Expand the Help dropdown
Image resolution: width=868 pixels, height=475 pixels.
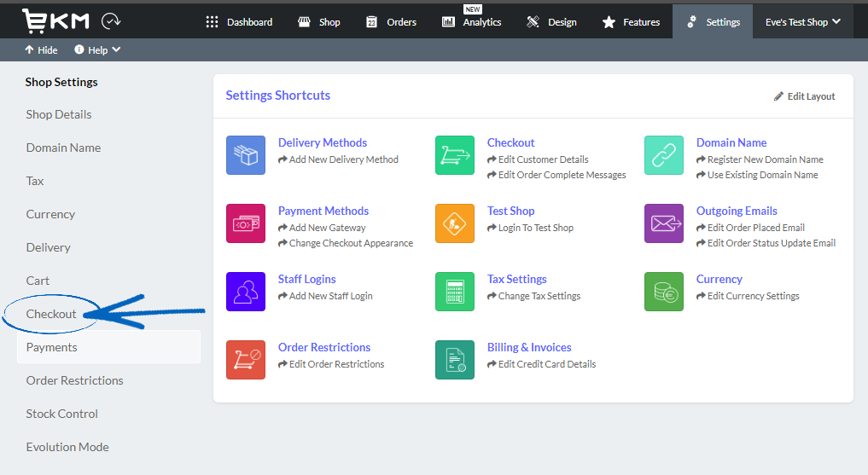[x=97, y=50]
